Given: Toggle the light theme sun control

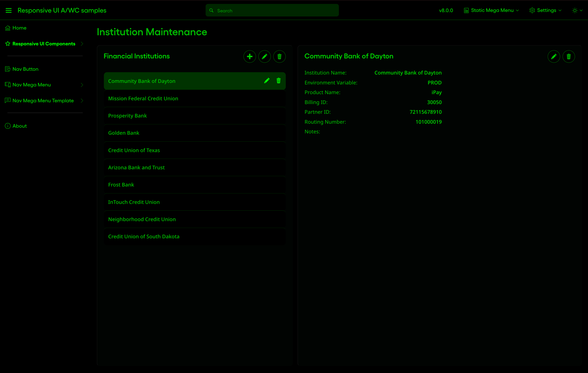Looking at the screenshot, I should (575, 10).
